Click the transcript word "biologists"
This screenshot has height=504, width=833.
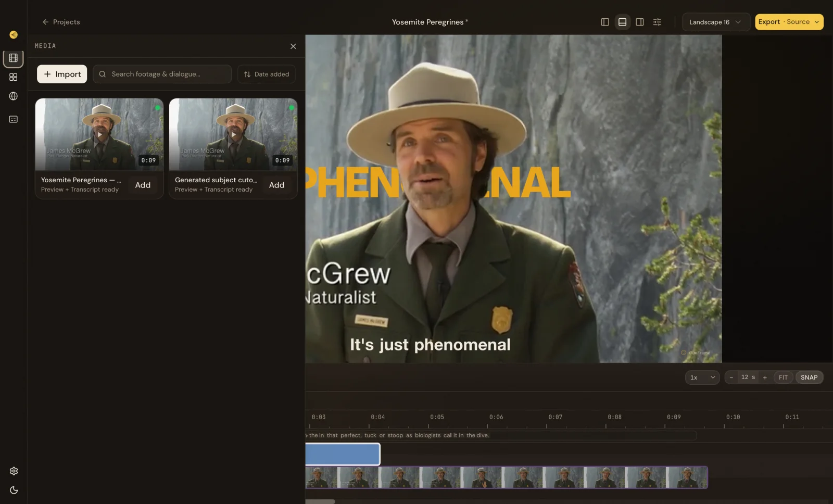[x=427, y=435]
